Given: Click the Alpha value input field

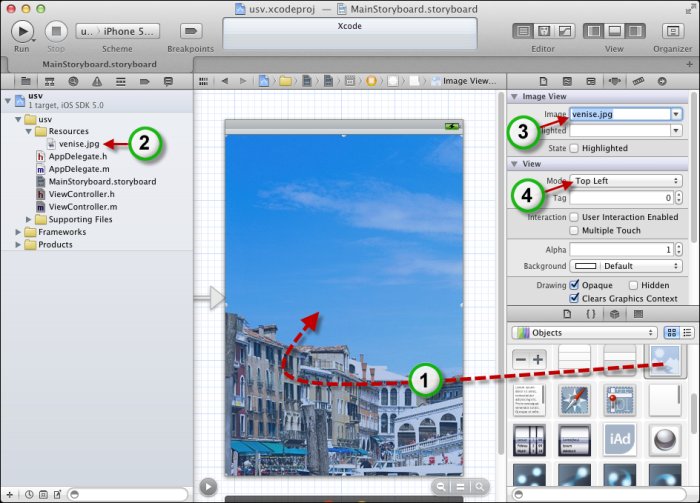Looking at the screenshot, I should tap(620, 249).
